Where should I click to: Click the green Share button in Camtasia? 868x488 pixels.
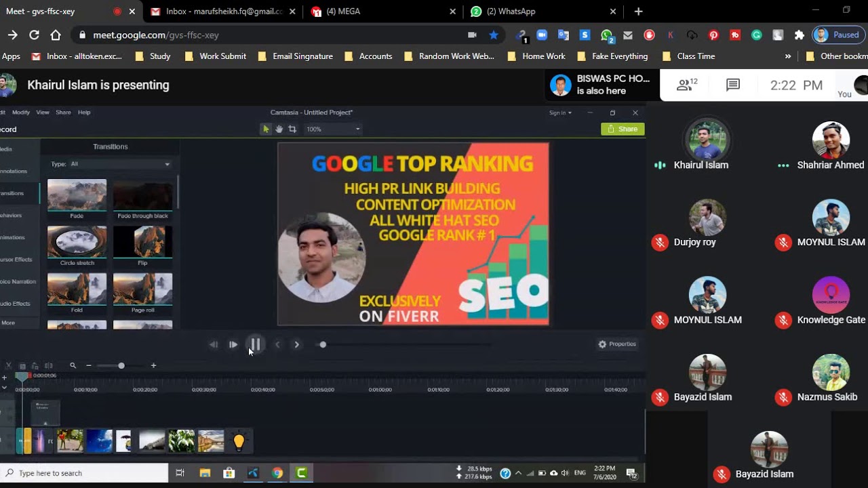623,129
